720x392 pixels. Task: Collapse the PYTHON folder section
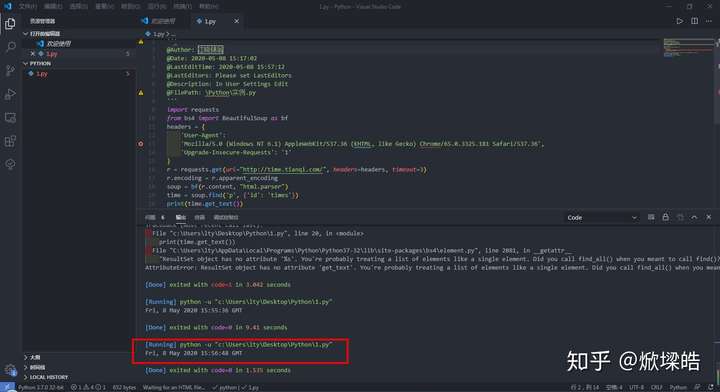pyautogui.click(x=37, y=63)
